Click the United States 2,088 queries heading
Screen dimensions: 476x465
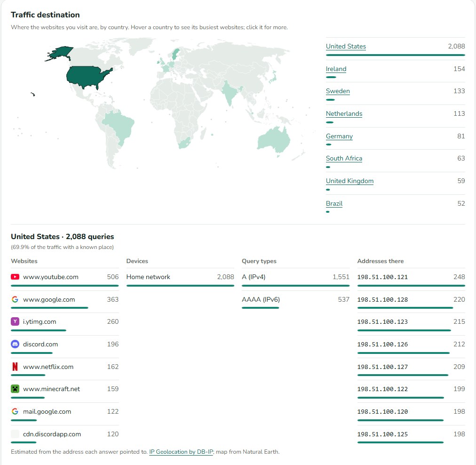click(62, 236)
